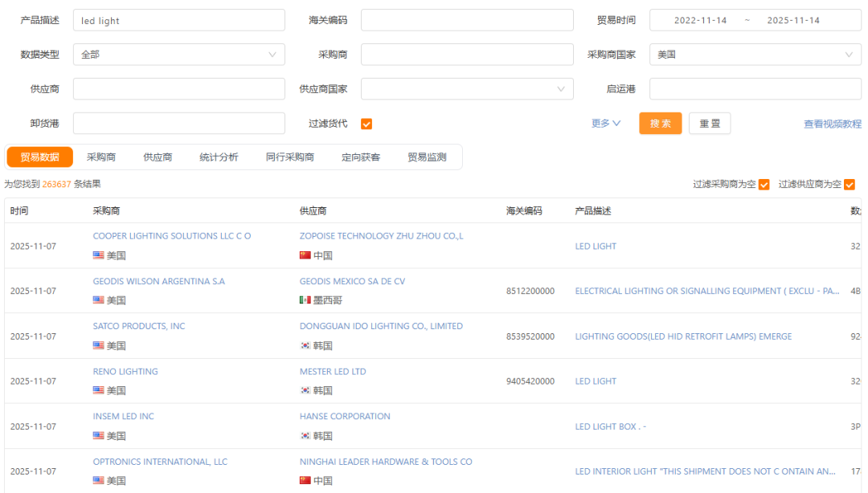Click the China flag under ZOPOISE TECHNOLOGY
The height and width of the screenshot is (493, 868).
pos(305,255)
